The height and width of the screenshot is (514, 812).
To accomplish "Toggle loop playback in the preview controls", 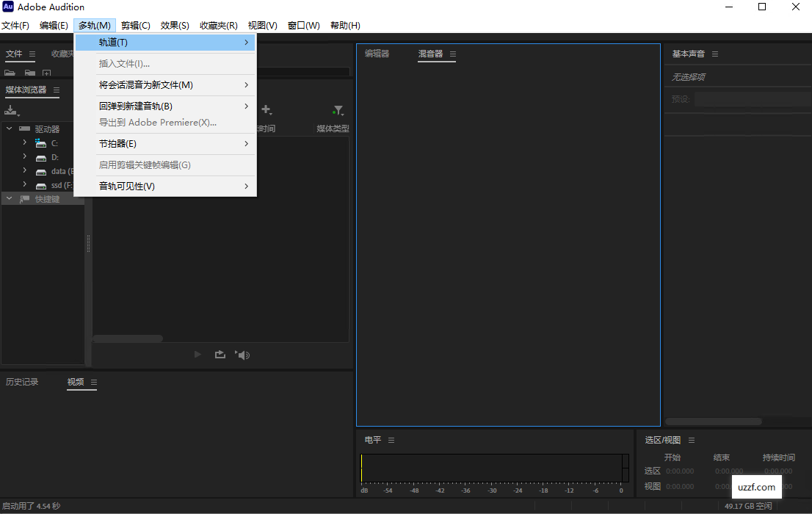I will pyautogui.click(x=220, y=355).
